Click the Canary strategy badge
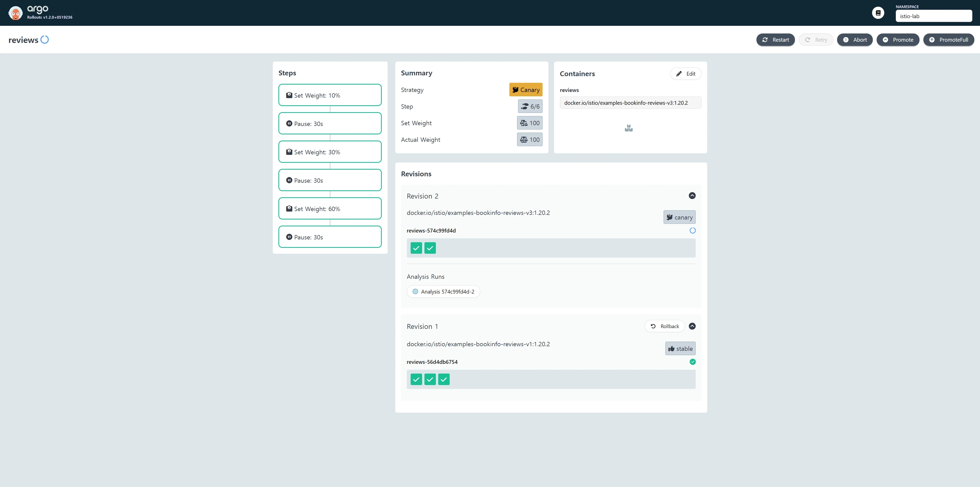Image resolution: width=980 pixels, height=487 pixels. click(x=526, y=90)
